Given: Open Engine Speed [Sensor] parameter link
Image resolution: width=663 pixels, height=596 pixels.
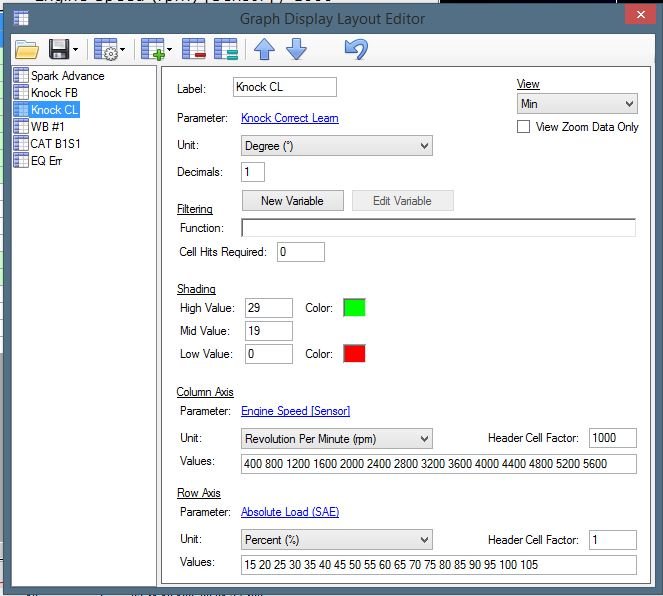Looking at the screenshot, I should tap(296, 411).
